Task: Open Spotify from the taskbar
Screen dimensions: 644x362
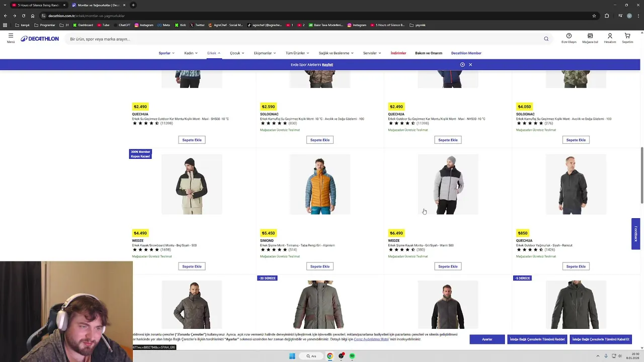Action: coord(352,356)
